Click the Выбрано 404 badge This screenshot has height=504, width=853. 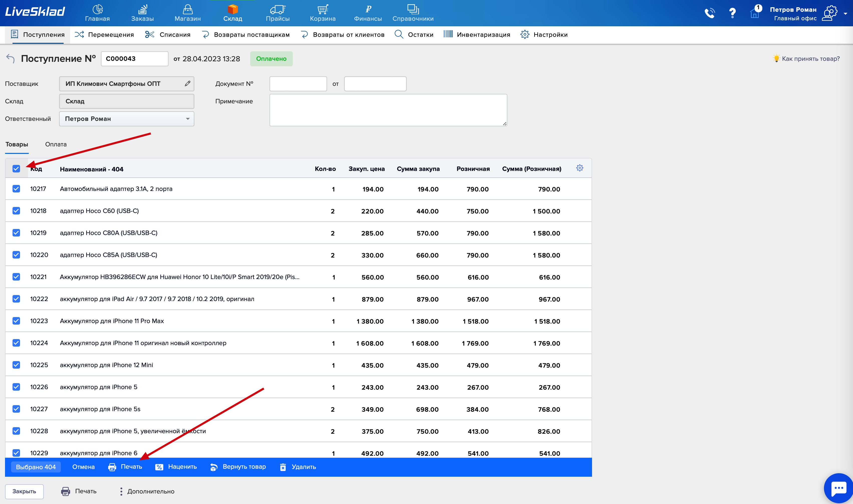(x=36, y=467)
